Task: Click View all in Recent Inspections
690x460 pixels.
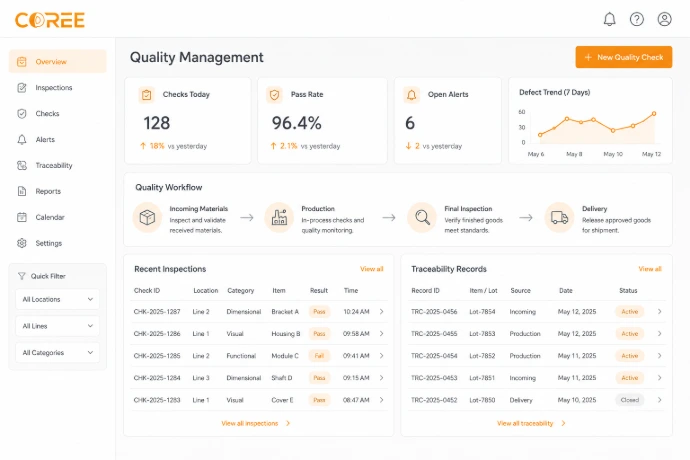Action: tap(371, 269)
